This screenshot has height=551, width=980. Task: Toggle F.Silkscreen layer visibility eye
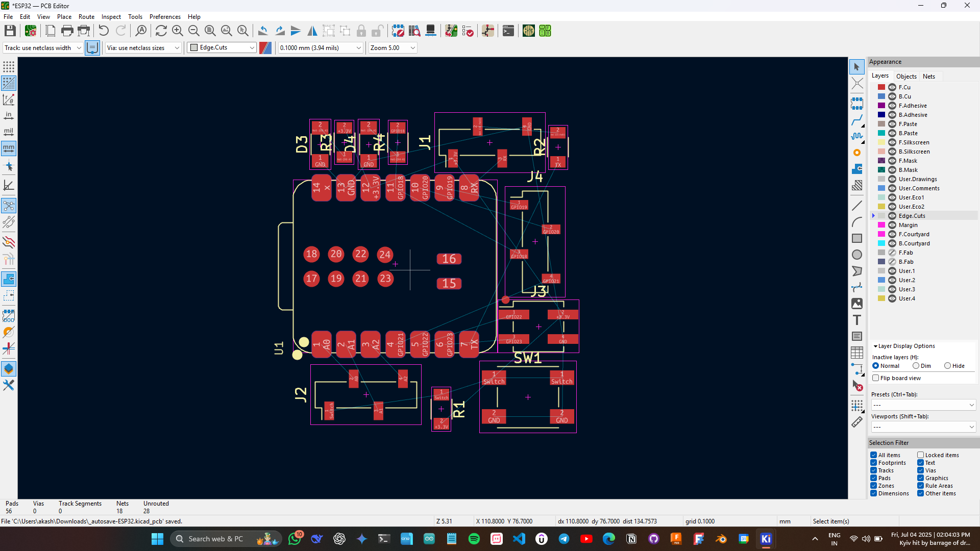coord(892,142)
